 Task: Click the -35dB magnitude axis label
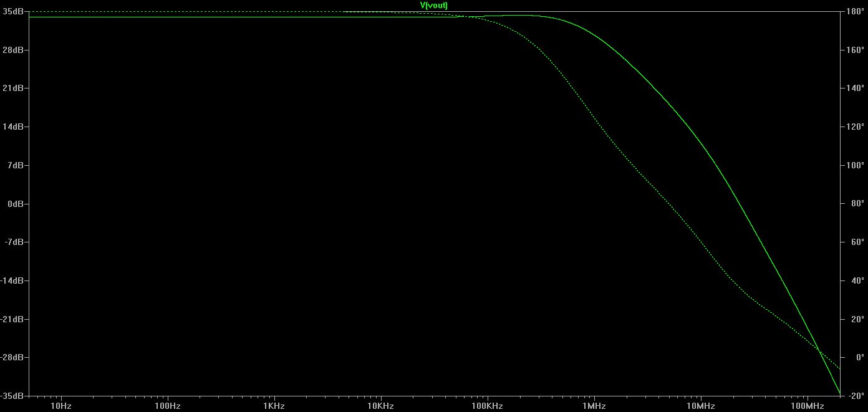12,396
